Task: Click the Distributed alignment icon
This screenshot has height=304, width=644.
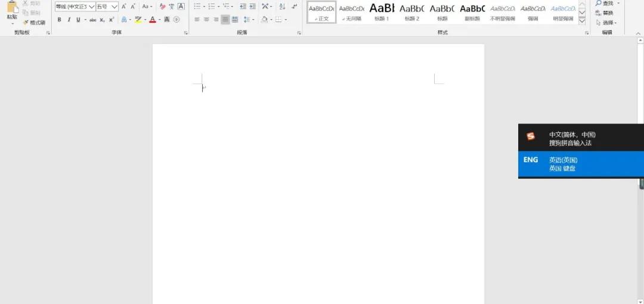Action: pyautogui.click(x=234, y=20)
